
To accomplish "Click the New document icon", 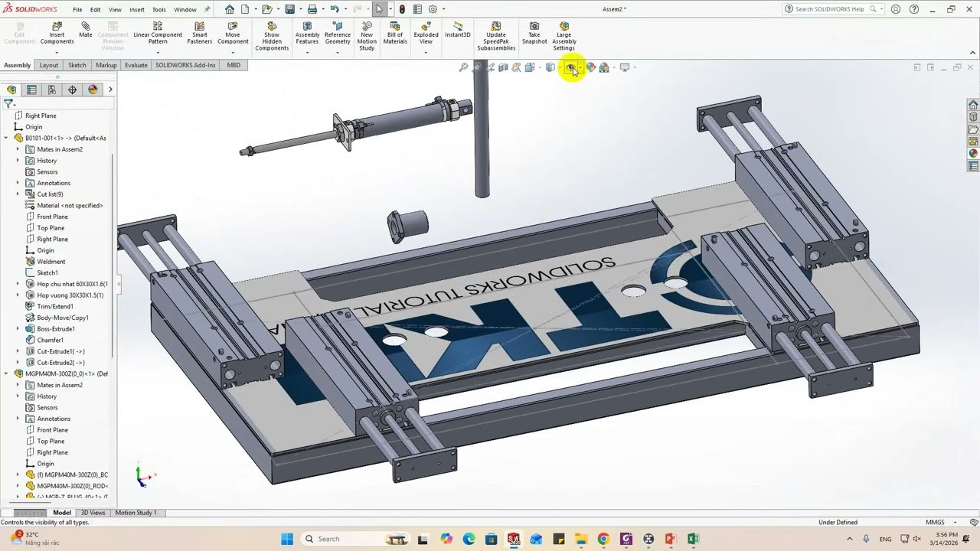I will coord(247,9).
